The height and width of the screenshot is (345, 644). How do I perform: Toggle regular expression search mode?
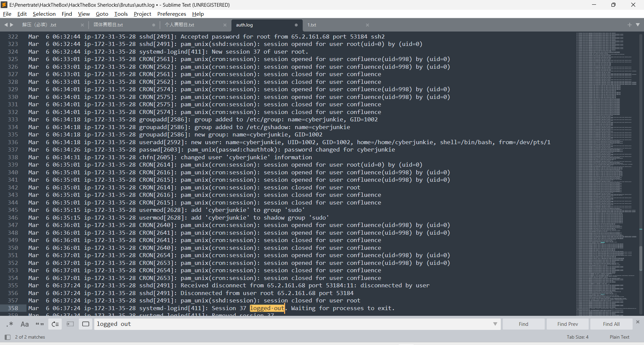pos(10,324)
